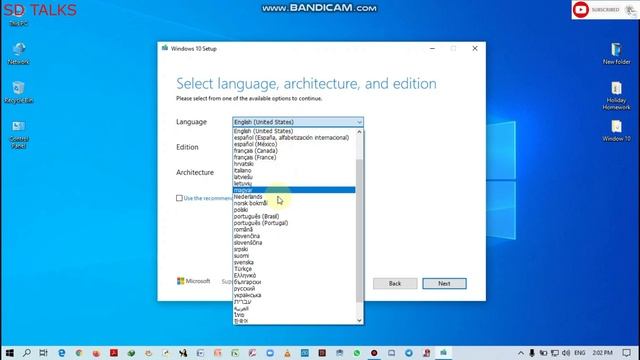Launch Google Chrome from taskbar
Viewport: 640px width, 360px height.
(79, 353)
